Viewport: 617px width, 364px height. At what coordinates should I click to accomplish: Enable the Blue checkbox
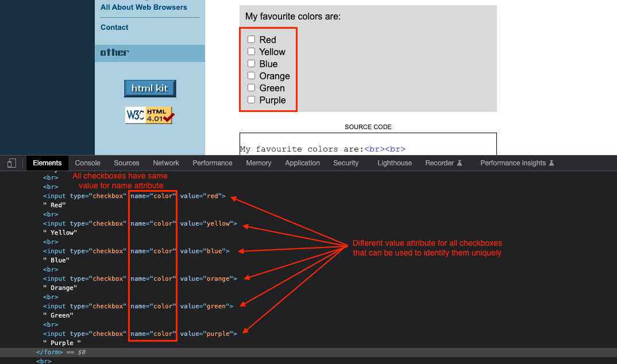click(251, 64)
